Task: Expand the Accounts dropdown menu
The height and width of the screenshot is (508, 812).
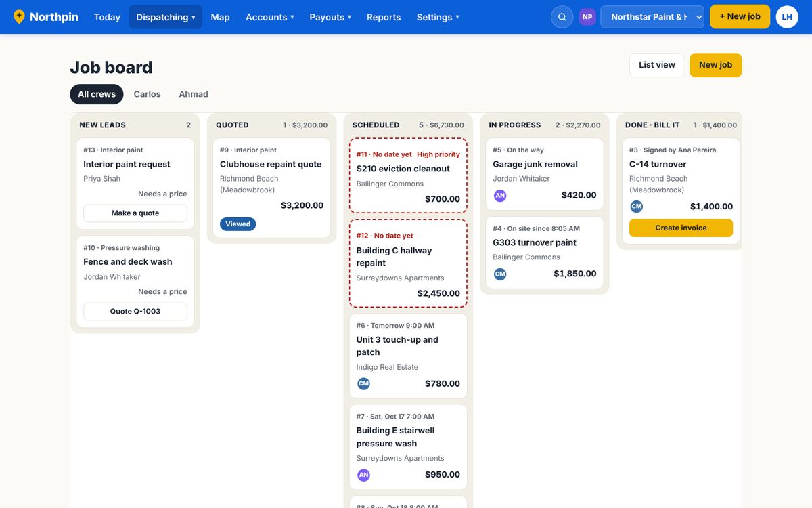Action: (269, 17)
